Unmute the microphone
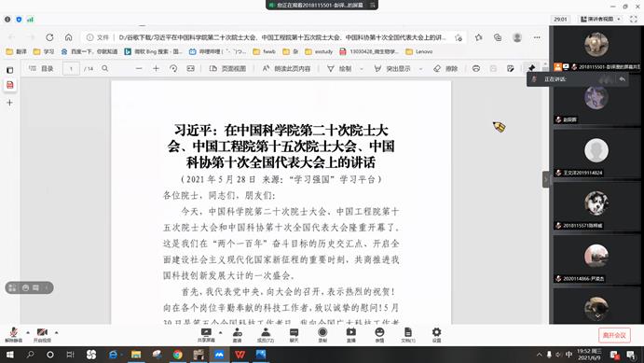This screenshot has height=363, width=644. pyautogui.click(x=14, y=335)
